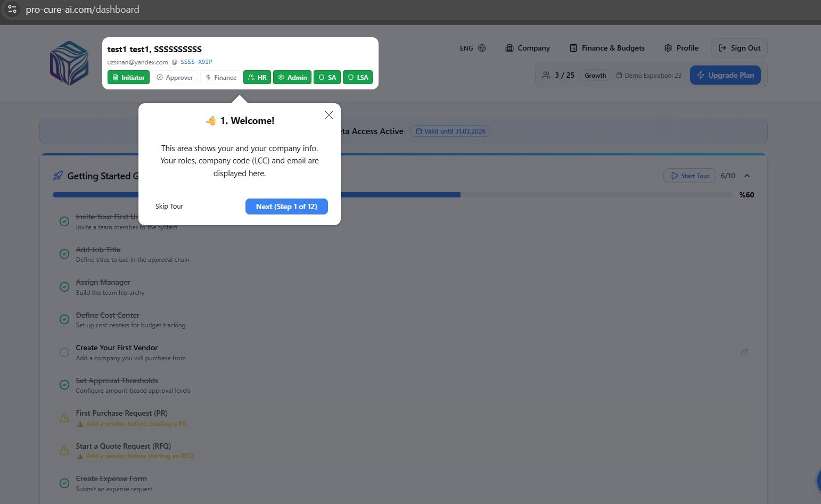The width and height of the screenshot is (821, 504).
Task: Click the Sign Out button
Action: click(x=739, y=48)
